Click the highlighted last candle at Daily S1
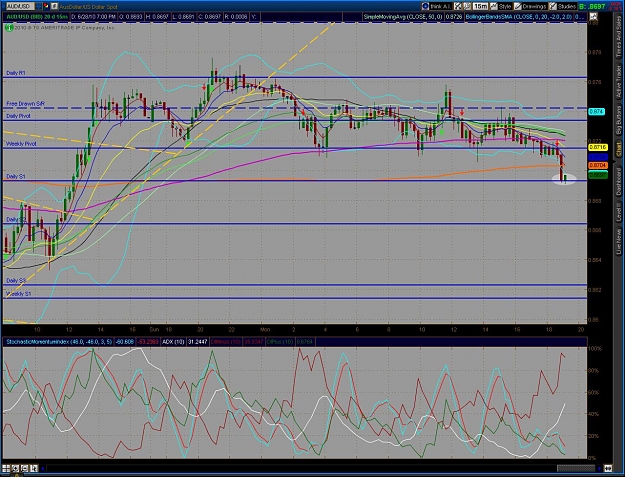The image size is (625, 477). [x=564, y=179]
